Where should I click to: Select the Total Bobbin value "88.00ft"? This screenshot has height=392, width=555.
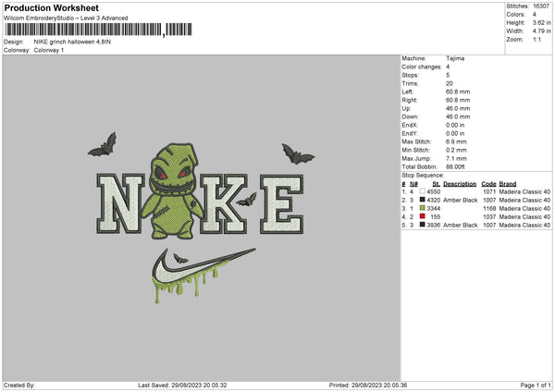pyautogui.click(x=455, y=166)
